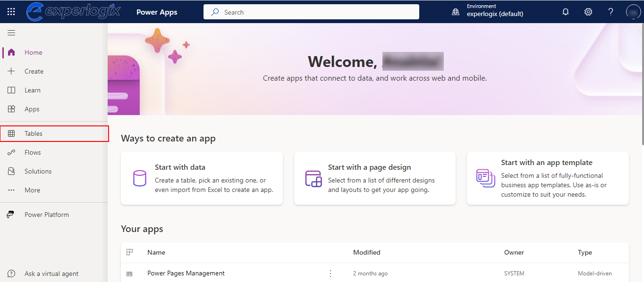Click the Apps icon in sidebar

pyautogui.click(x=11, y=109)
